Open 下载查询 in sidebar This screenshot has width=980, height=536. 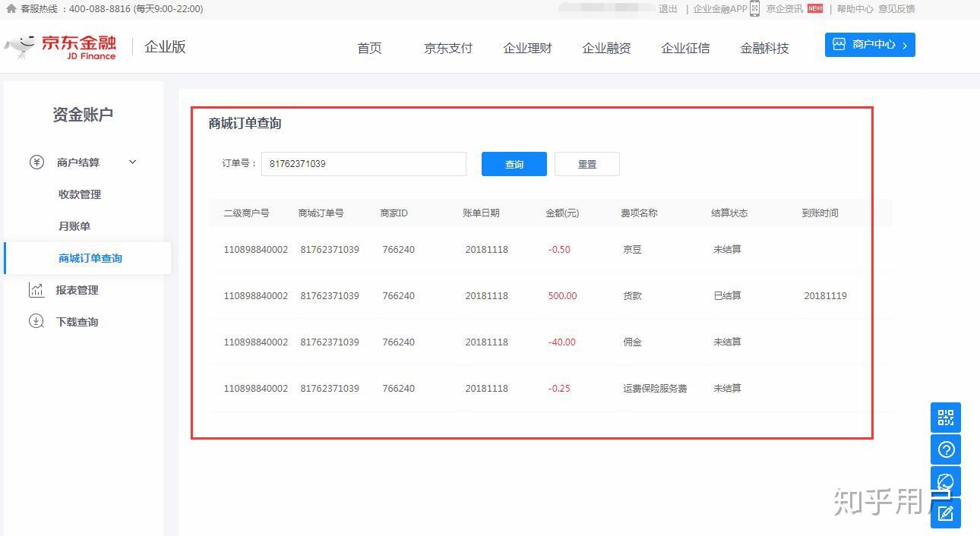(x=77, y=322)
